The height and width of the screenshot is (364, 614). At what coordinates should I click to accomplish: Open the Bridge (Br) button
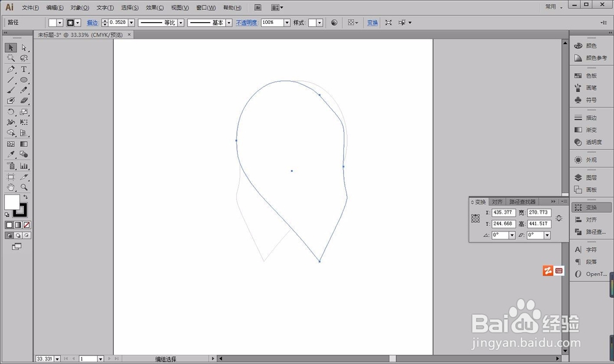[x=258, y=7]
